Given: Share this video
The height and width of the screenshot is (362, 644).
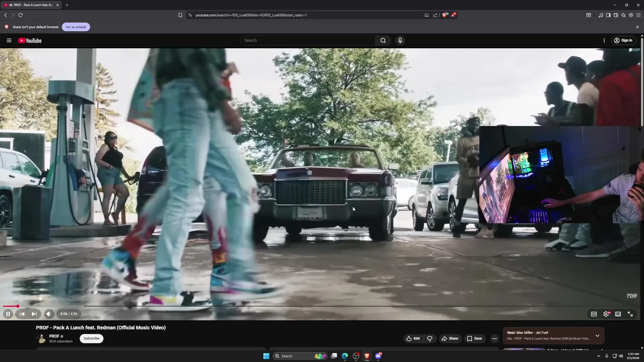Looking at the screenshot, I should [450, 338].
